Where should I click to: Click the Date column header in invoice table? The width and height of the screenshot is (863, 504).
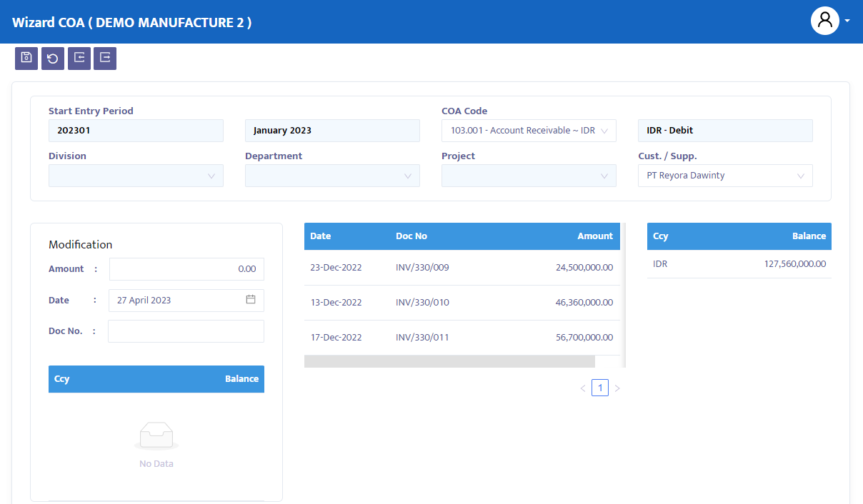[x=321, y=236]
